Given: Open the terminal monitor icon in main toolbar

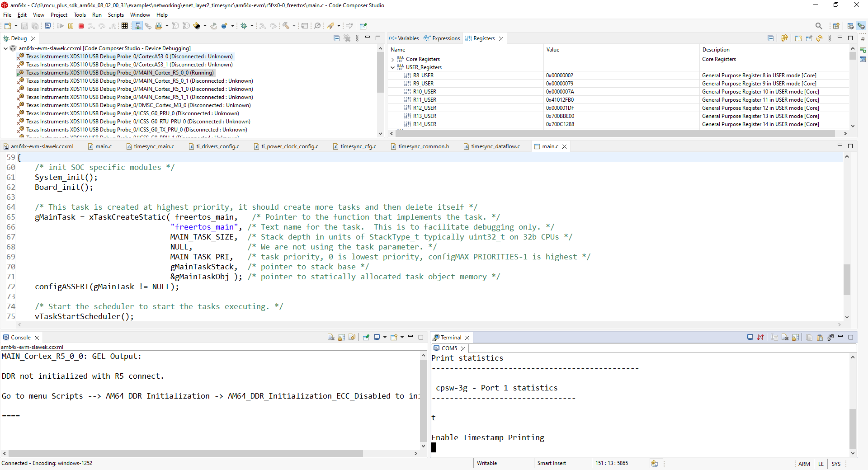Looking at the screenshot, I should (47, 26).
